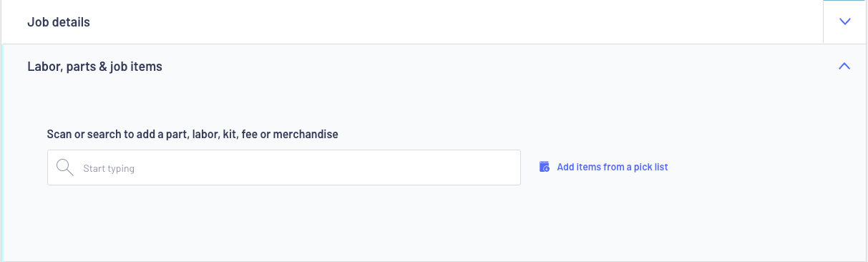Click the Job details header row's empty area

pos(458,21)
